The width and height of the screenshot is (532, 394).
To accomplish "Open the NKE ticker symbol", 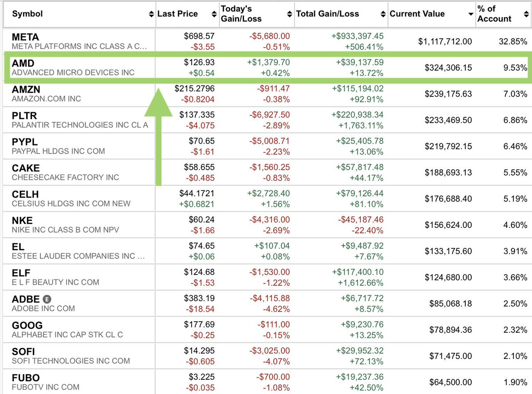I will (22, 220).
